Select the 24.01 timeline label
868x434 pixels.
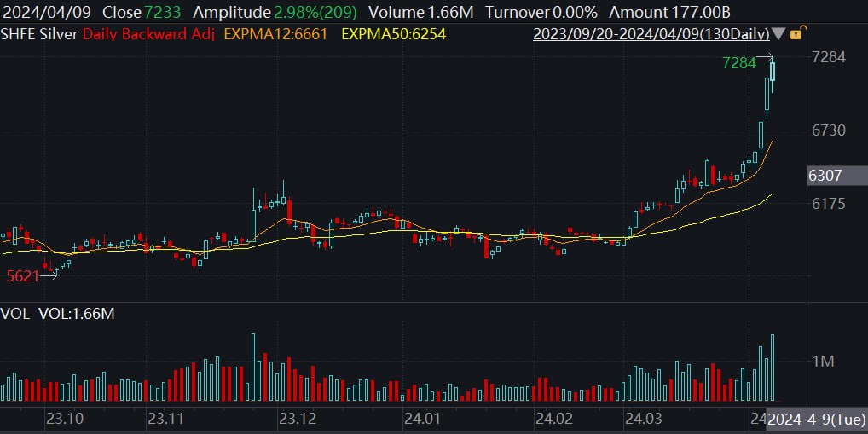point(423,420)
